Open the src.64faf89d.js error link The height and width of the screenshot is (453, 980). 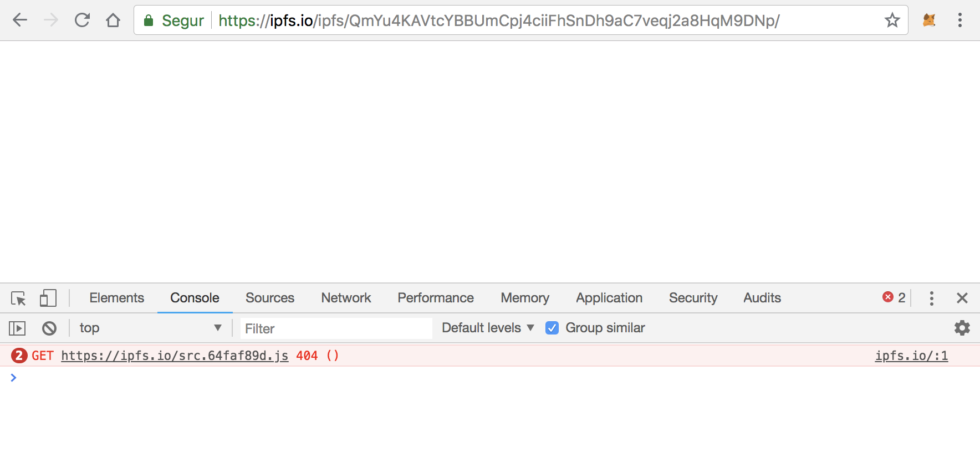(x=175, y=356)
